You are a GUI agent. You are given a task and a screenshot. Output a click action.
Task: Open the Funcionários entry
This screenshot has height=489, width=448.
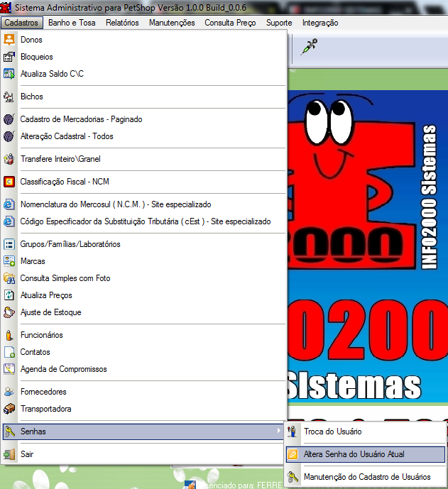pos(144,335)
